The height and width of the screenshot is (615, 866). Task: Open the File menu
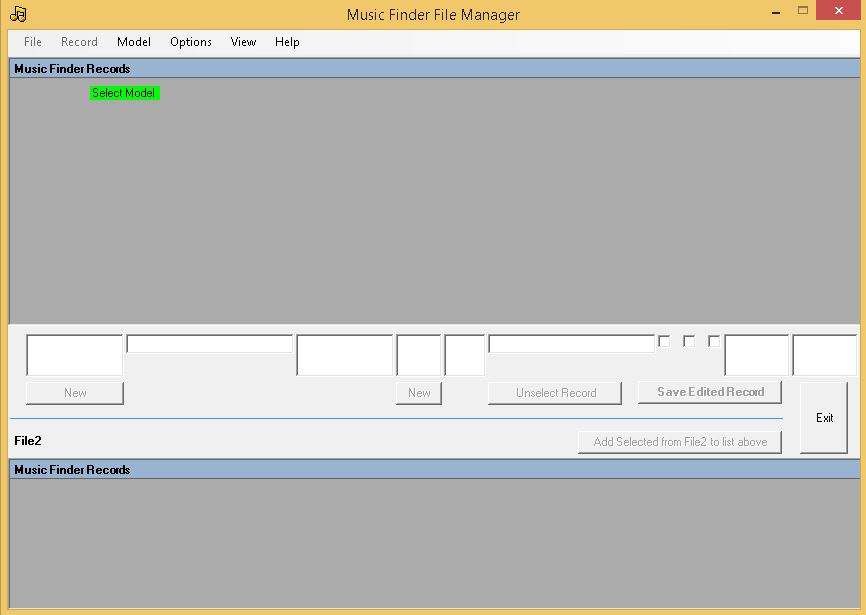pyautogui.click(x=31, y=42)
